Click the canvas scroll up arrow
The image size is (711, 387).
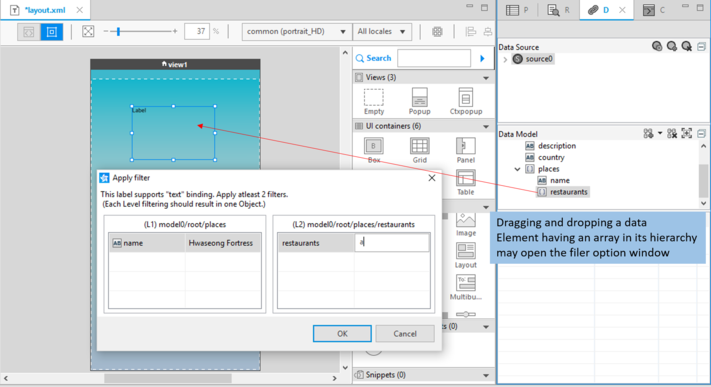[x=345, y=53]
